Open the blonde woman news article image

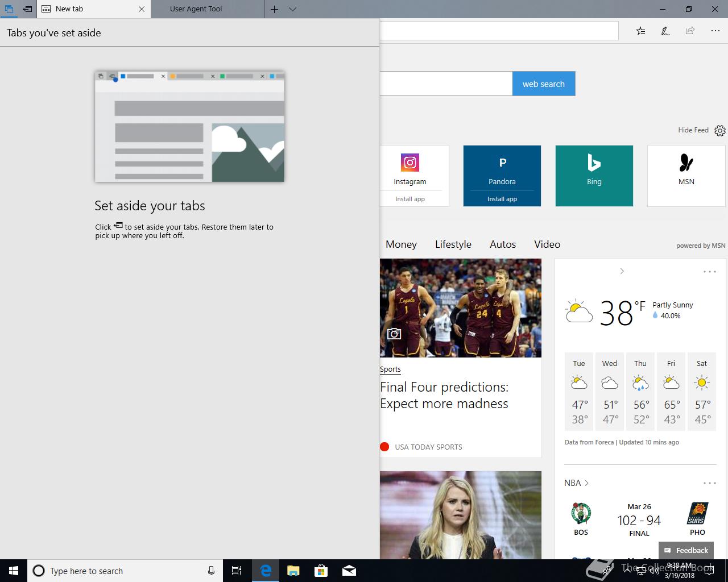pos(461,515)
